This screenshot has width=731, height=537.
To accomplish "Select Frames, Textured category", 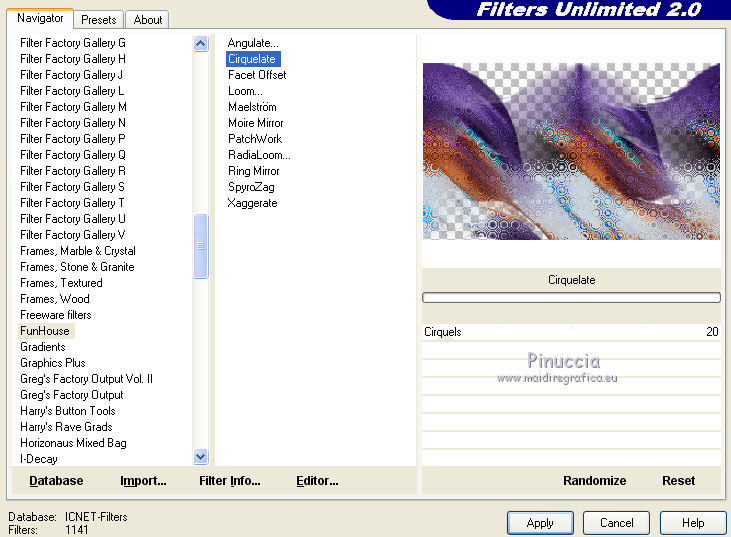I will [x=61, y=283].
